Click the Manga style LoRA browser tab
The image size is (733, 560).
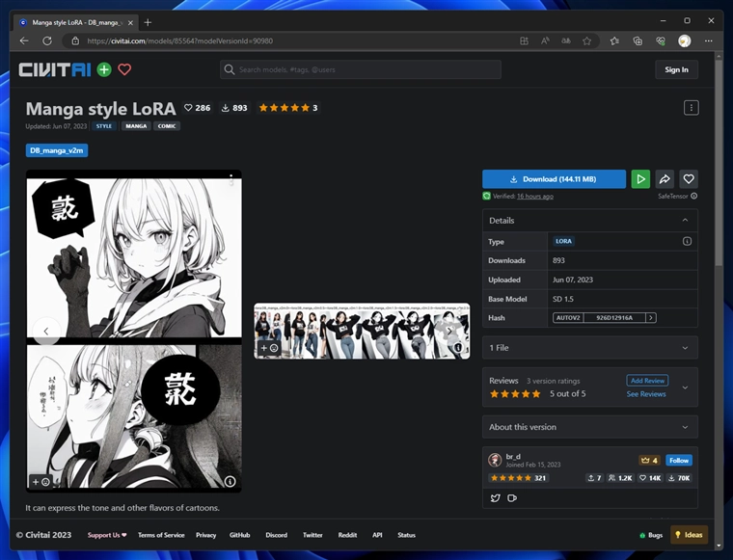[77, 22]
